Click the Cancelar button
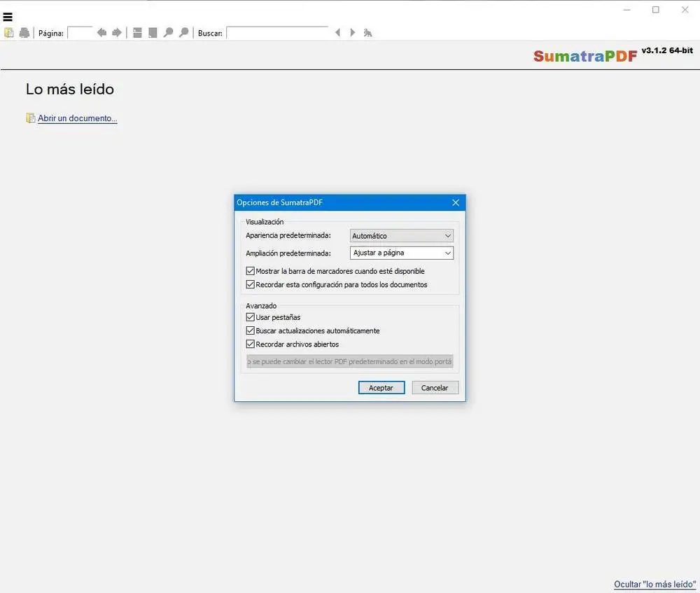 [435, 388]
